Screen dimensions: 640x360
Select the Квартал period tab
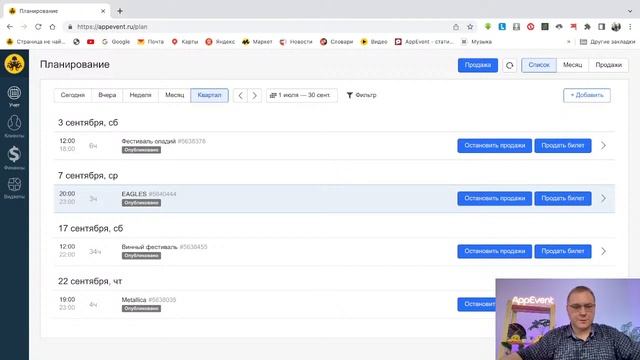pyautogui.click(x=209, y=96)
